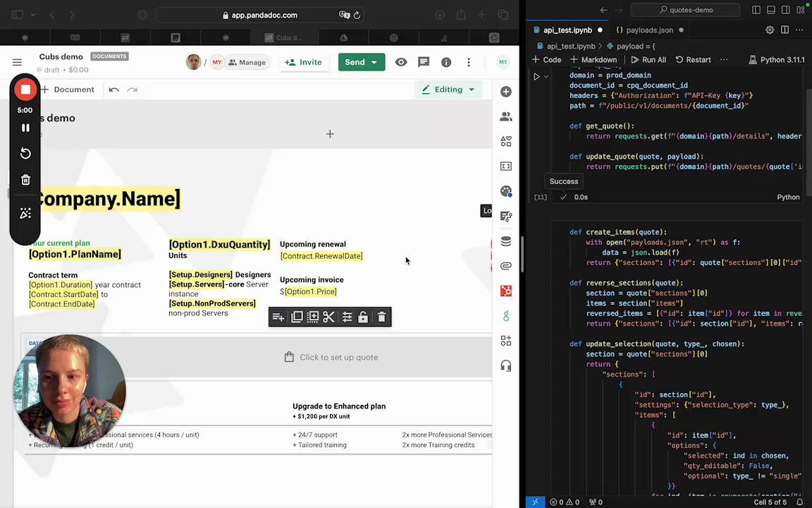Add a Code cell in the notebook

[x=546, y=59]
